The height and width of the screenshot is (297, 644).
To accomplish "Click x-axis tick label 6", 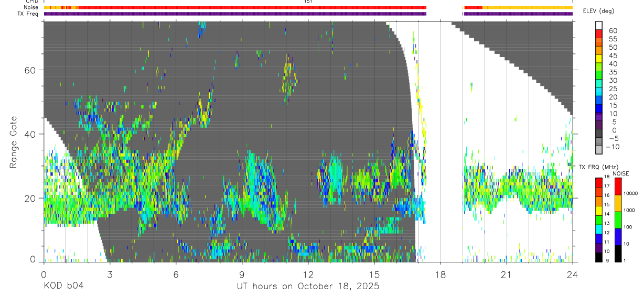I will [x=176, y=274].
